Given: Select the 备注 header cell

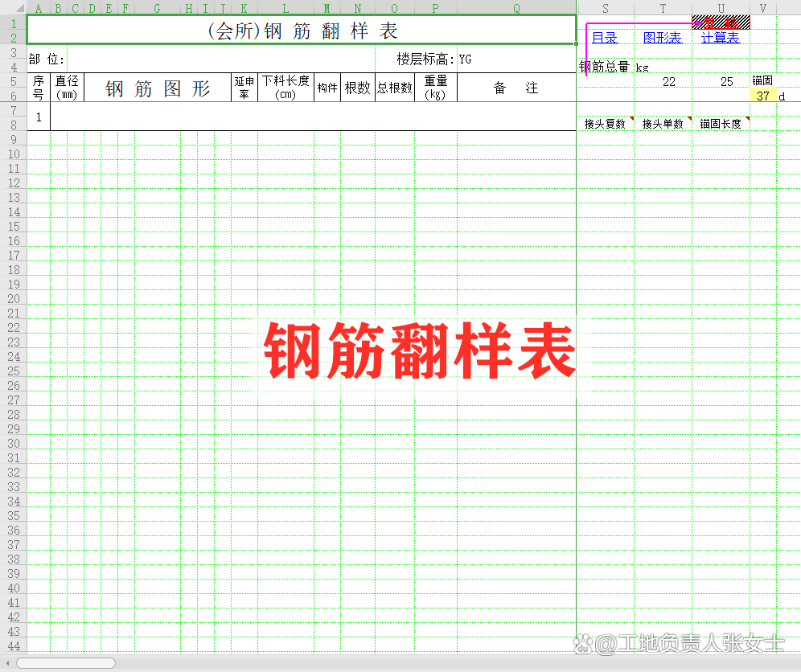Looking at the screenshot, I should (x=516, y=88).
